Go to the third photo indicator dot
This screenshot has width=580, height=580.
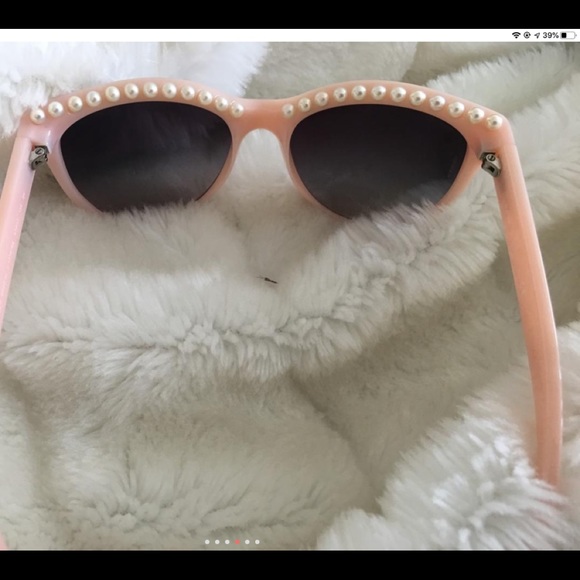pyautogui.click(x=227, y=542)
